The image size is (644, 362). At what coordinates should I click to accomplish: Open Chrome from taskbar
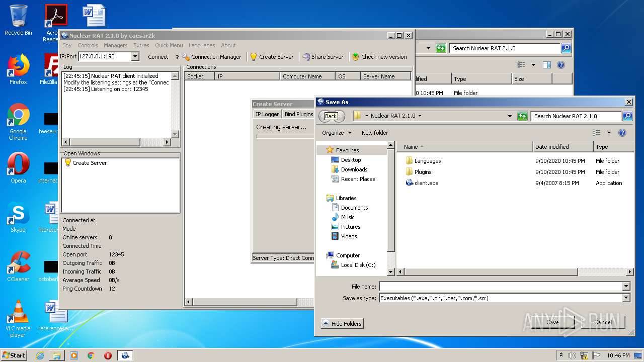pos(91,355)
